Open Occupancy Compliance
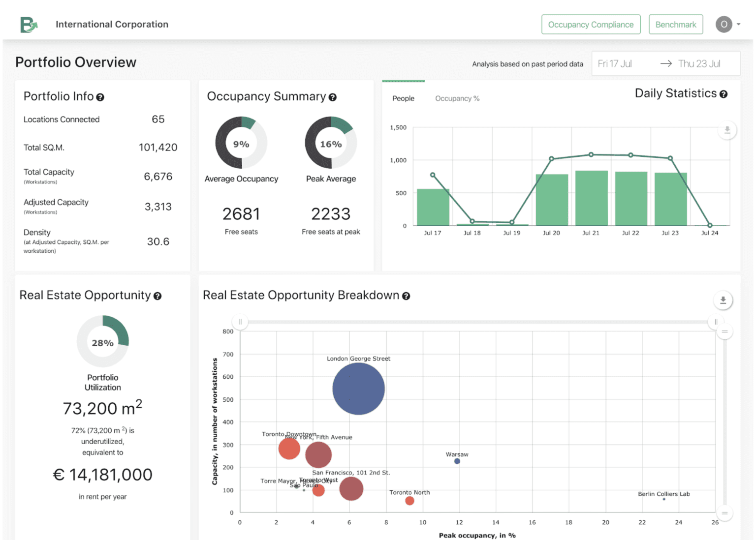 coord(591,24)
